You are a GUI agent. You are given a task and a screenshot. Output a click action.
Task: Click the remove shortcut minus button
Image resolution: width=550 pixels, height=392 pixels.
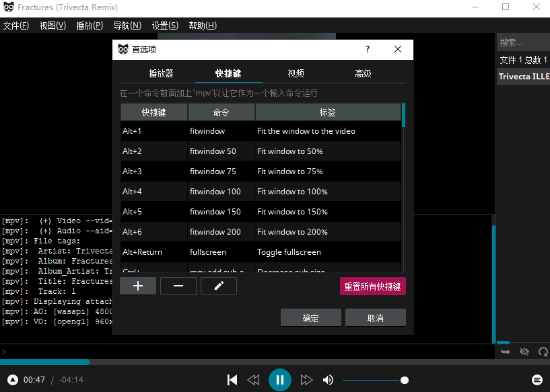pos(178,286)
